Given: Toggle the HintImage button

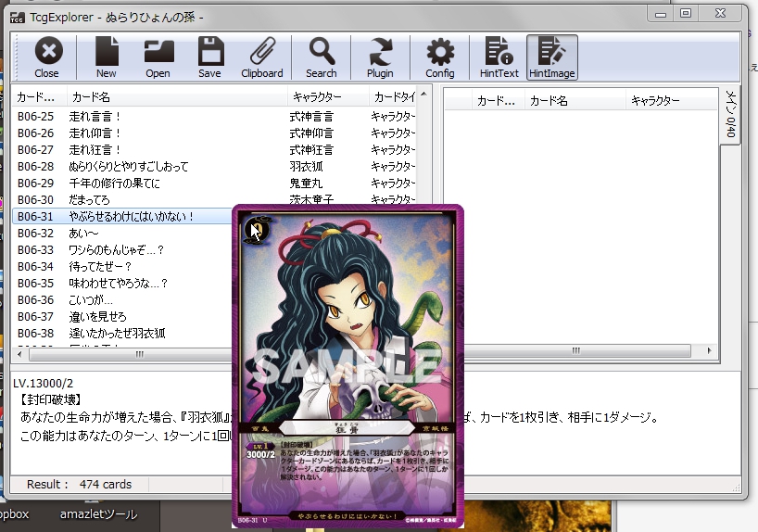Looking at the screenshot, I should click(x=552, y=57).
